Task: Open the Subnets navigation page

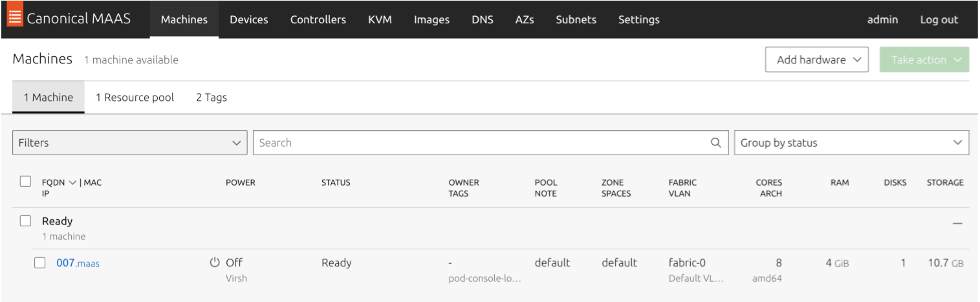Action: click(576, 19)
